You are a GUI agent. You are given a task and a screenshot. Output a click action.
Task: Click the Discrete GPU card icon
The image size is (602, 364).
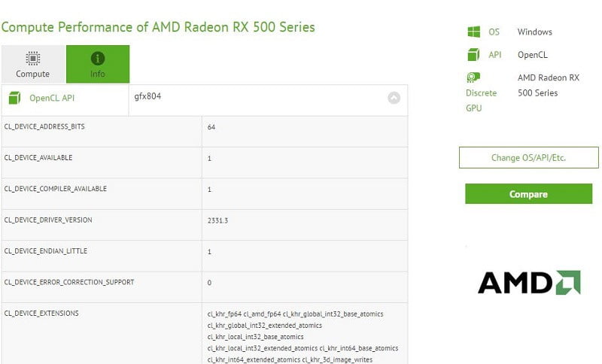pos(473,77)
